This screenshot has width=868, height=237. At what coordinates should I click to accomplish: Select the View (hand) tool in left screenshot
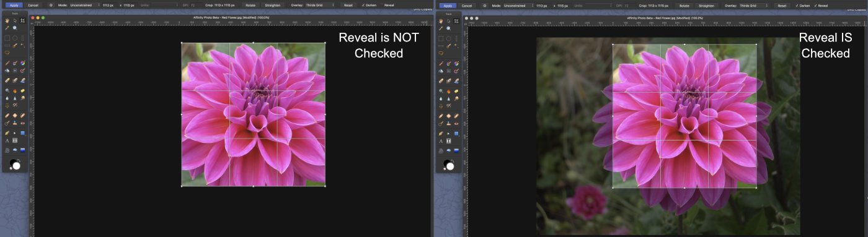click(x=7, y=21)
